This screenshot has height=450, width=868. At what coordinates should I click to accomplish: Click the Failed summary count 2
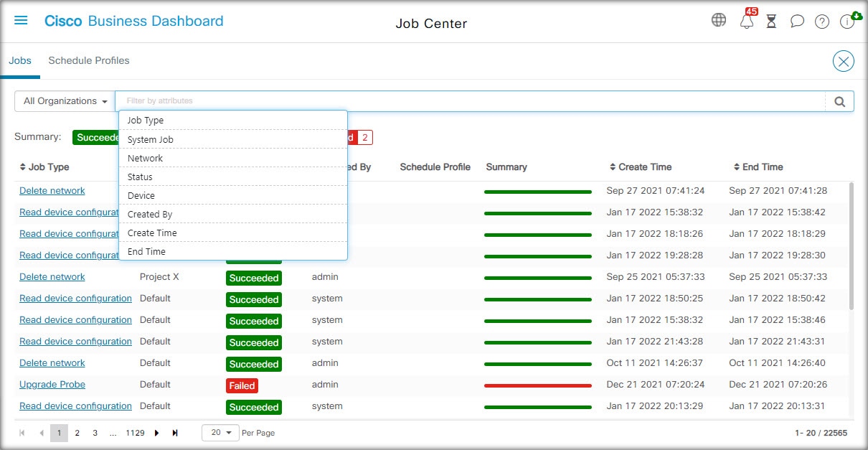pos(365,137)
